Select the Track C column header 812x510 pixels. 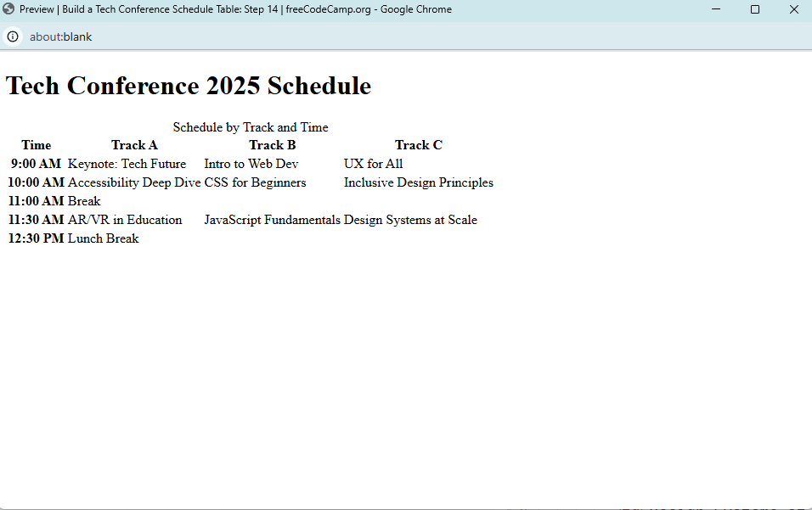click(x=418, y=145)
